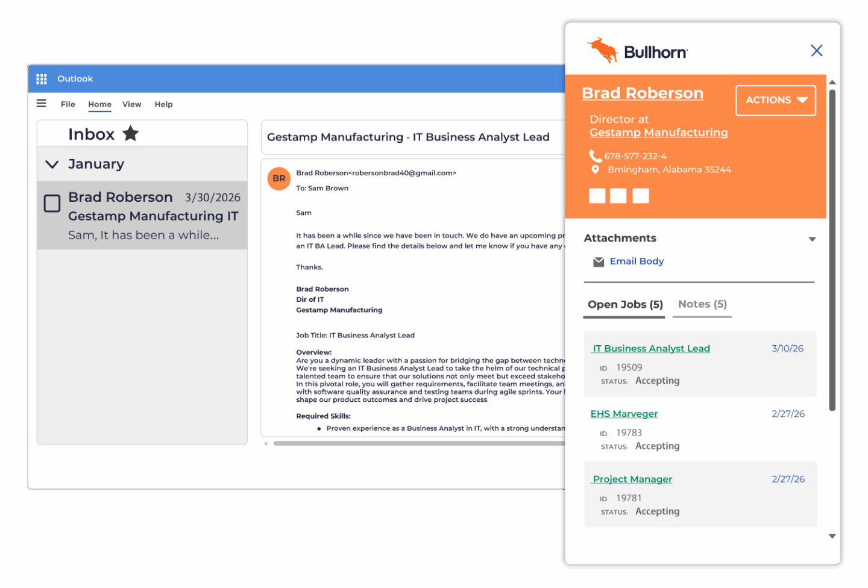This screenshot has height=588, width=868.
Task: Open the View menu
Action: [132, 104]
